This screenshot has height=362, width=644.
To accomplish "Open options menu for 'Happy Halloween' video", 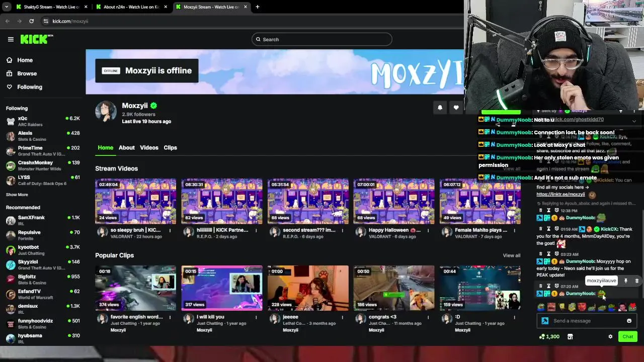I will [428, 230].
